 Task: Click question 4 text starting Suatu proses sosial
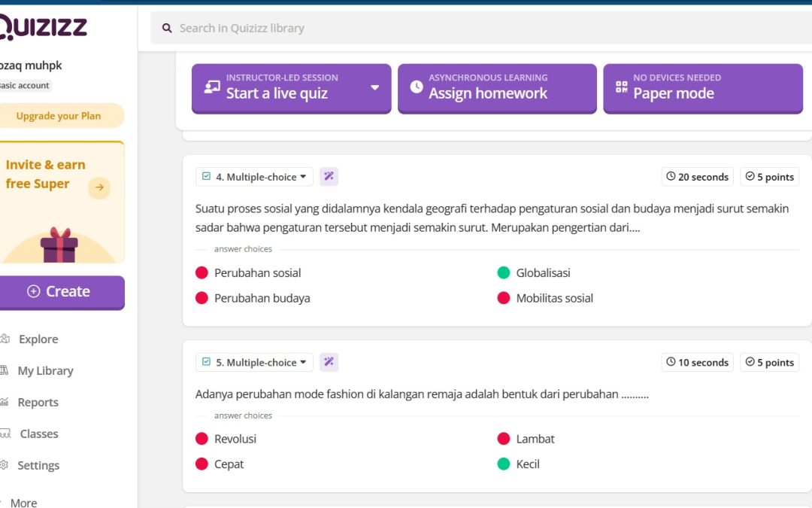[492, 218]
